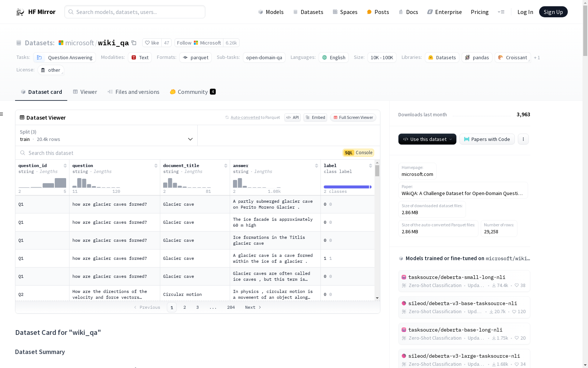Open tasksource/deberta-base-long-nli model
The height and width of the screenshot is (368, 588).
coord(464,334)
